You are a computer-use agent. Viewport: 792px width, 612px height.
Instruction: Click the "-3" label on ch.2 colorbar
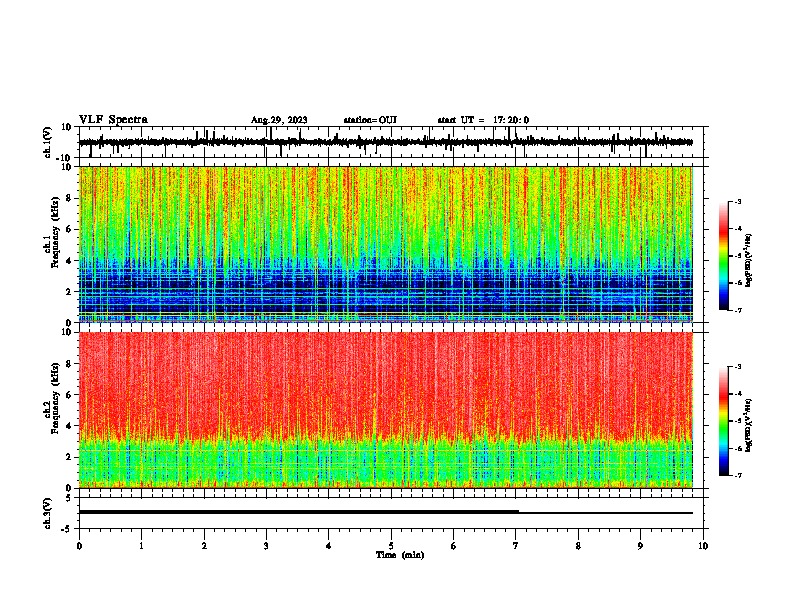pos(738,367)
